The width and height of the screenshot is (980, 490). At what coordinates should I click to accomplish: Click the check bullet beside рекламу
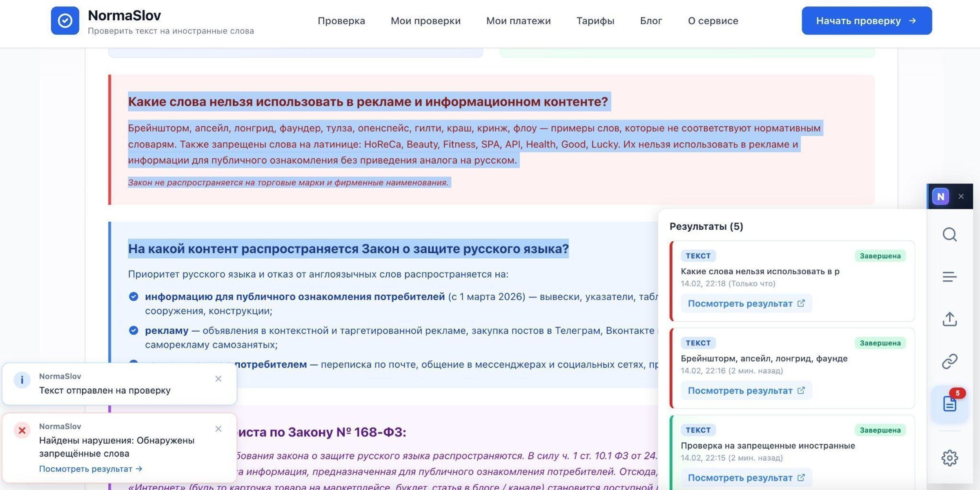click(x=134, y=330)
